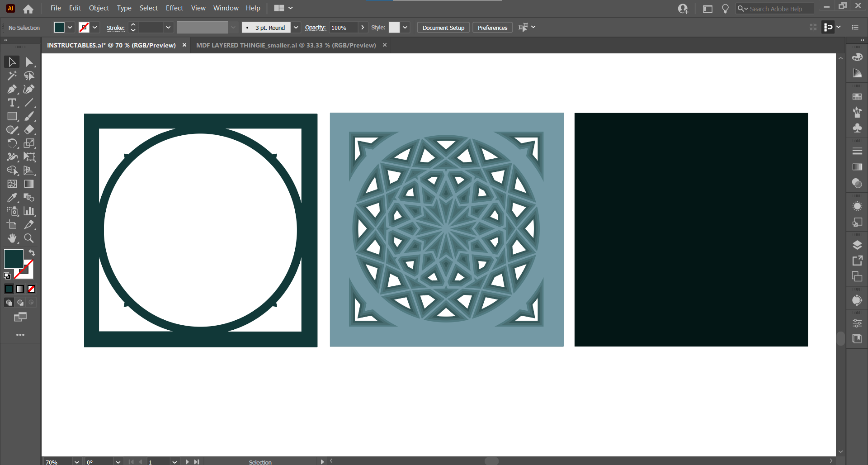Select the Hand tool
The image size is (868, 465).
[x=12, y=238]
